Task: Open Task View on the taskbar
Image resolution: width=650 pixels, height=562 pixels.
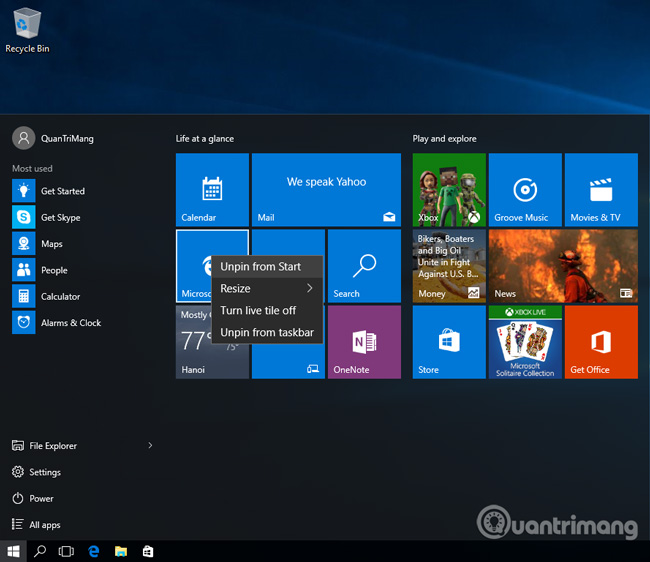Action: point(66,551)
